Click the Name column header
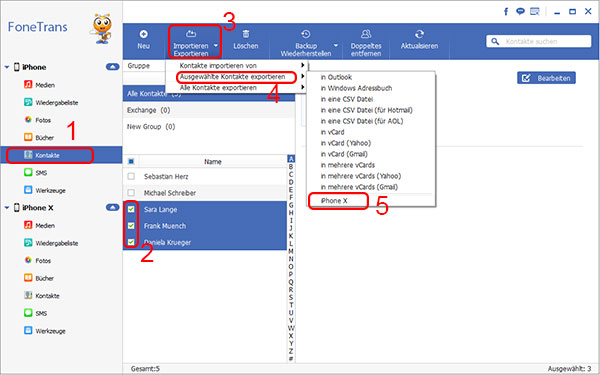 213,162
